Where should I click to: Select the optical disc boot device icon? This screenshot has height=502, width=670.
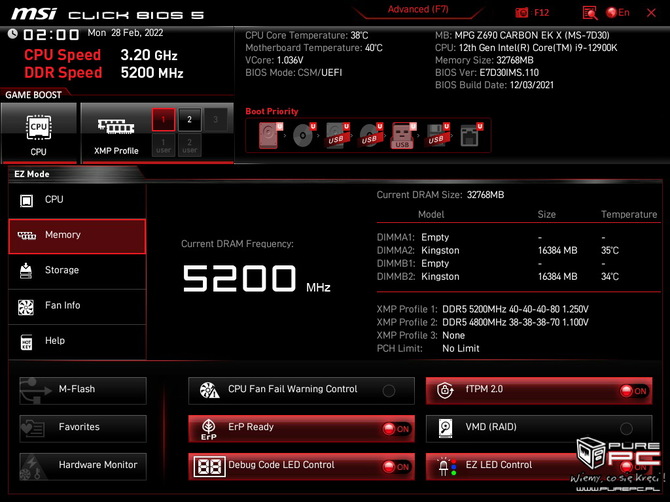303,135
